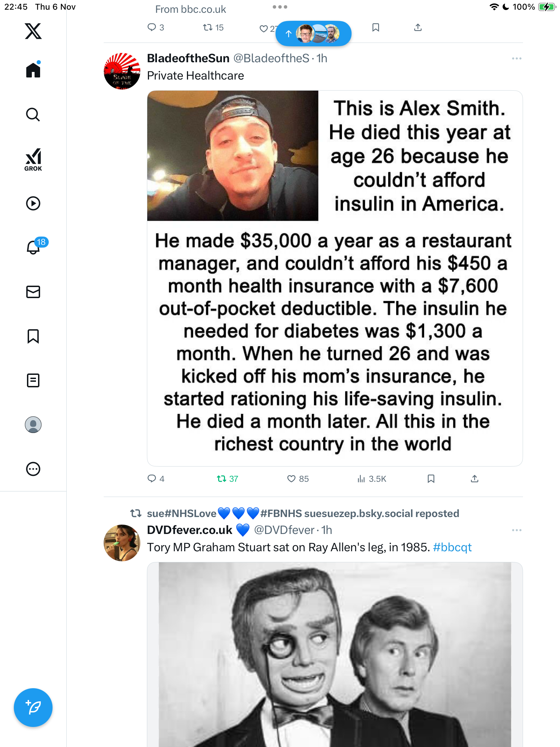
Task: Open more options for BladeoftheSun's post
Action: pos(516,58)
